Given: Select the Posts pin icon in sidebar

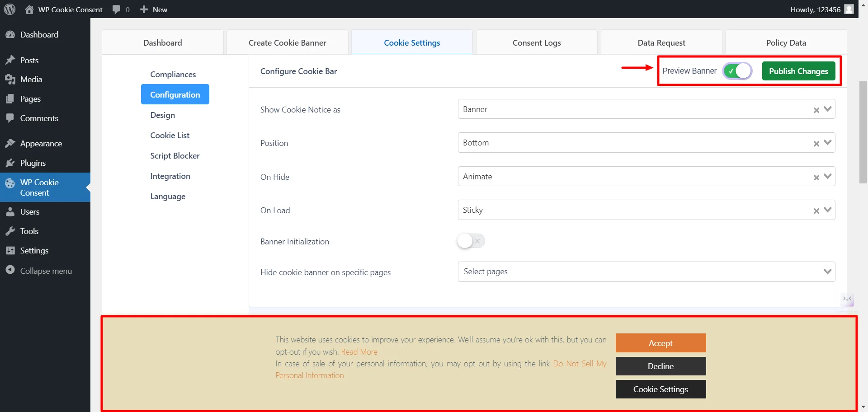Looking at the screenshot, I should click(10, 60).
